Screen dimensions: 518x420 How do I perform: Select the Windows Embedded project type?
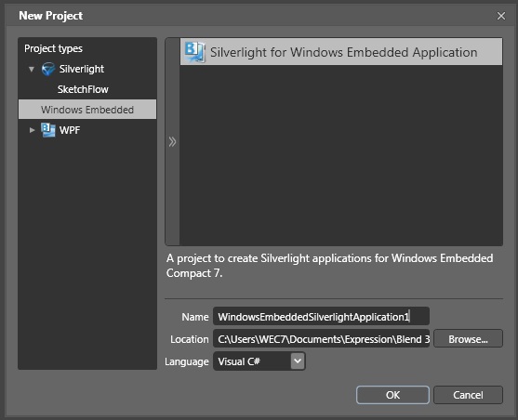(x=87, y=110)
